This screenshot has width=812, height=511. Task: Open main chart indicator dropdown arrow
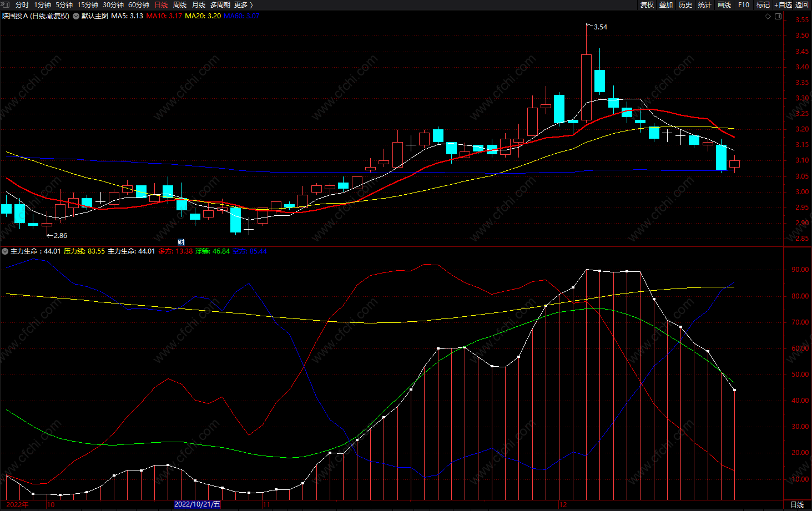(x=76, y=16)
